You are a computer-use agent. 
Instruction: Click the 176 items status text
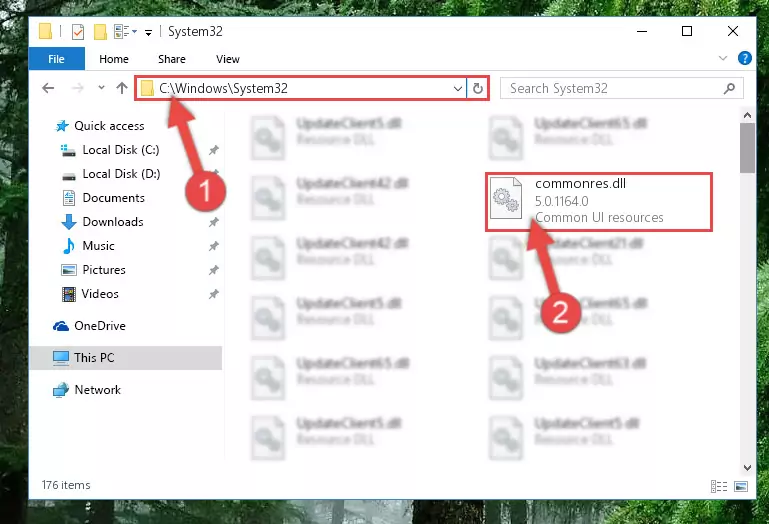(66, 485)
